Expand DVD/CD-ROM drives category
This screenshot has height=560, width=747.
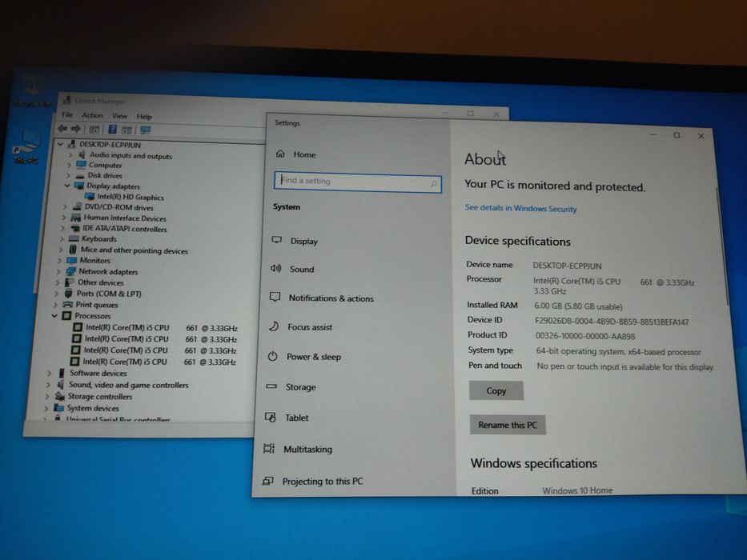pos(66,206)
